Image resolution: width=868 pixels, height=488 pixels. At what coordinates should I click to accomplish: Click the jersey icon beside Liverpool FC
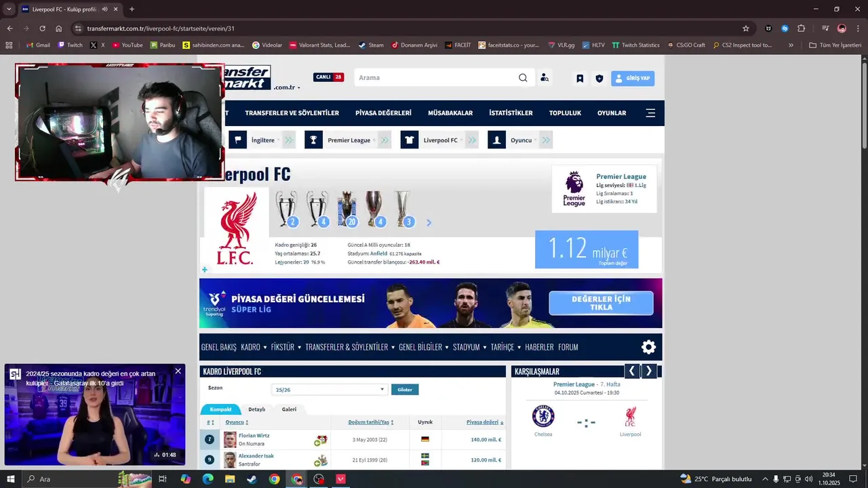click(410, 140)
